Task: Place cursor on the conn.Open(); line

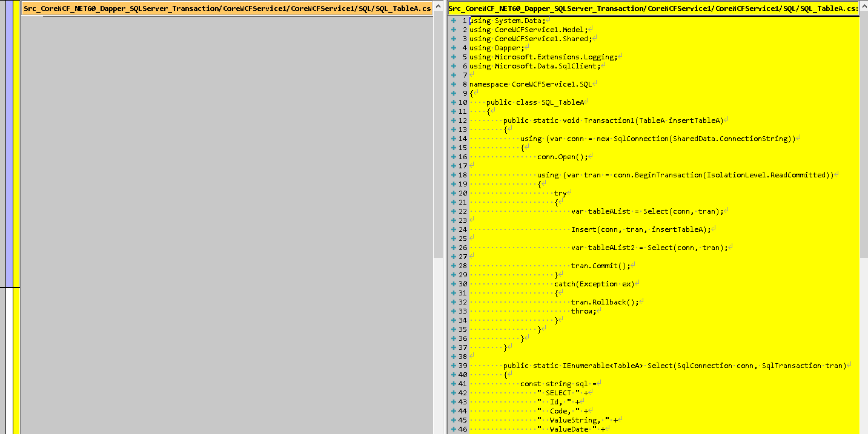Action: [563, 157]
